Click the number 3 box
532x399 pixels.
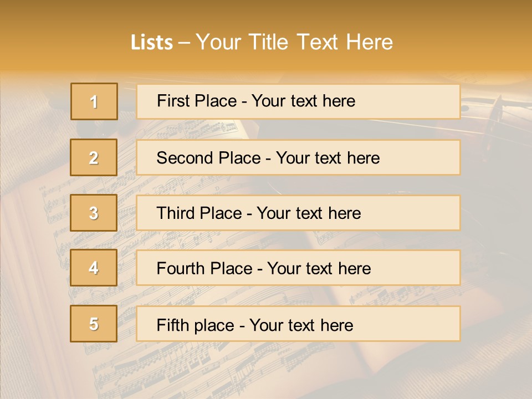click(94, 213)
